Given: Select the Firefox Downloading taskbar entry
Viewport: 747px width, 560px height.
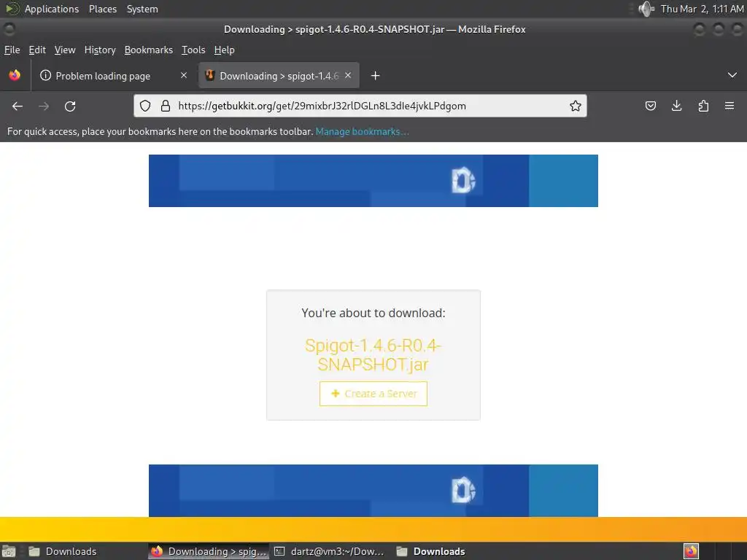Looking at the screenshot, I should point(209,551).
